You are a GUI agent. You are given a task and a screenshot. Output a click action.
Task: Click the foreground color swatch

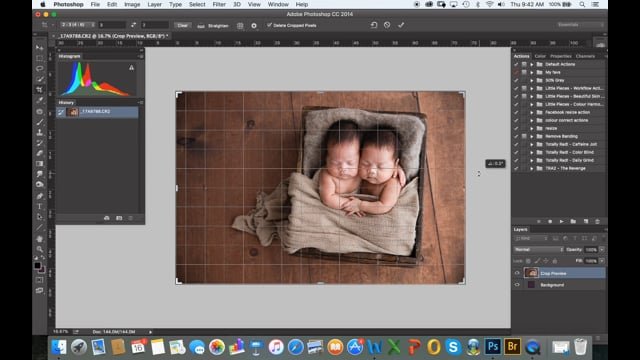[x=38, y=265]
